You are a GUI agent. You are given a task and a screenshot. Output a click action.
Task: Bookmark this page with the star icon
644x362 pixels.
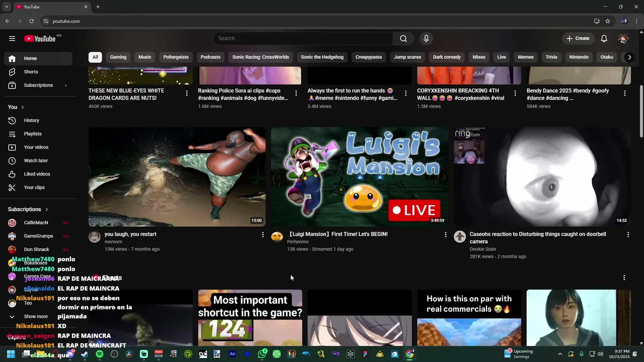click(x=608, y=21)
